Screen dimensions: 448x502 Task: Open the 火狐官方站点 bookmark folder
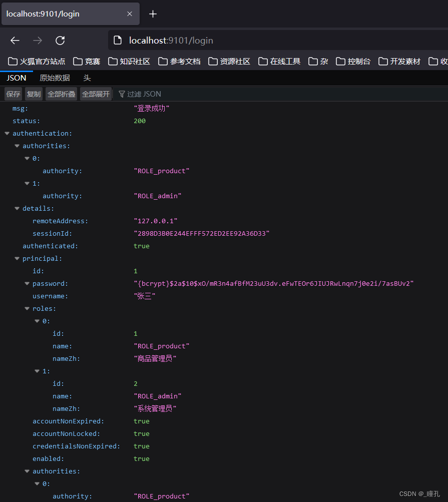click(x=37, y=61)
